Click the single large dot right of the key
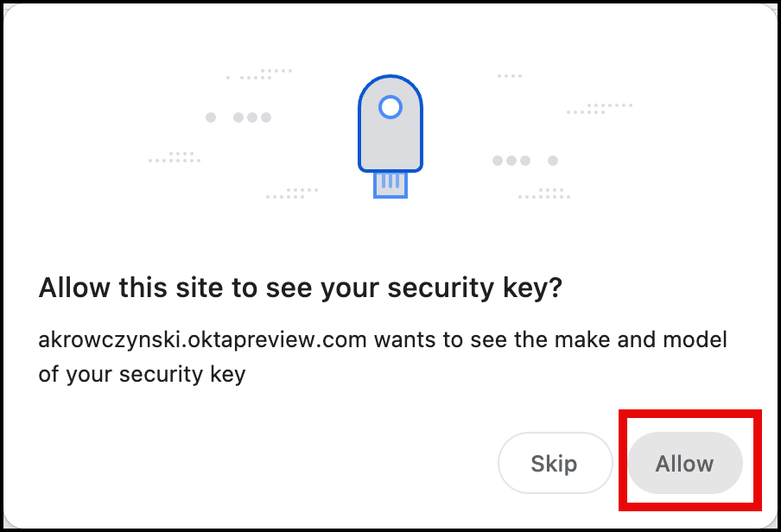The height and width of the screenshot is (532, 781). (x=553, y=161)
